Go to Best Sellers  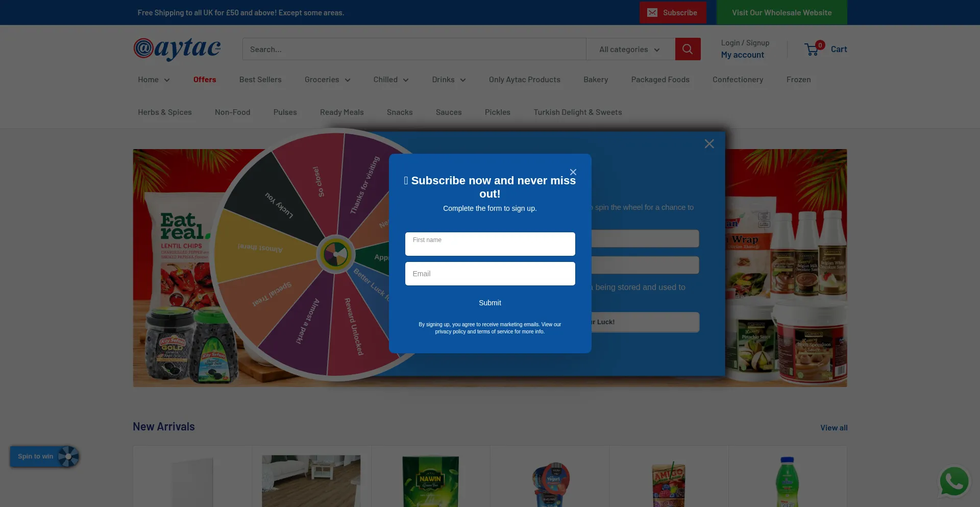(260, 80)
